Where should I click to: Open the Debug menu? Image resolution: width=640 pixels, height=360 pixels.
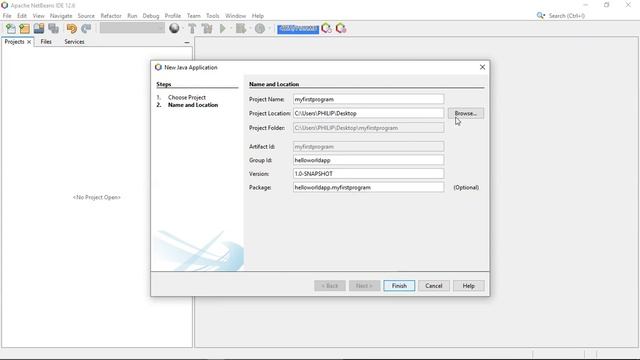[151, 16]
